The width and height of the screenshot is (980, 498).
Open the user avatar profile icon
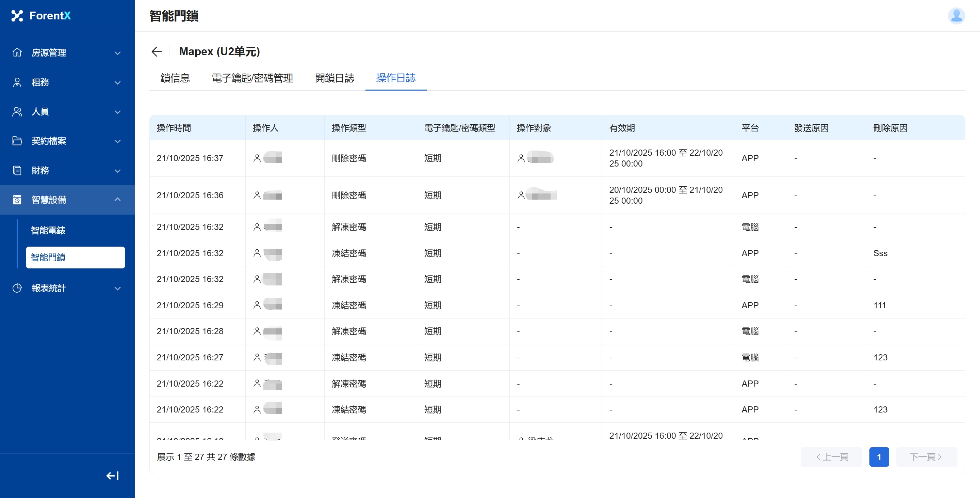(x=956, y=16)
